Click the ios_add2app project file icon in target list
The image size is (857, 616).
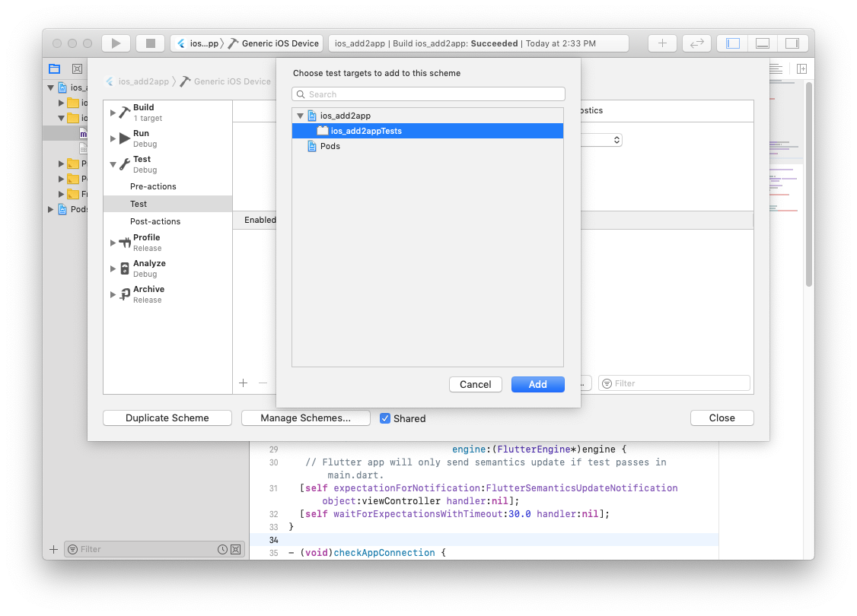point(312,116)
